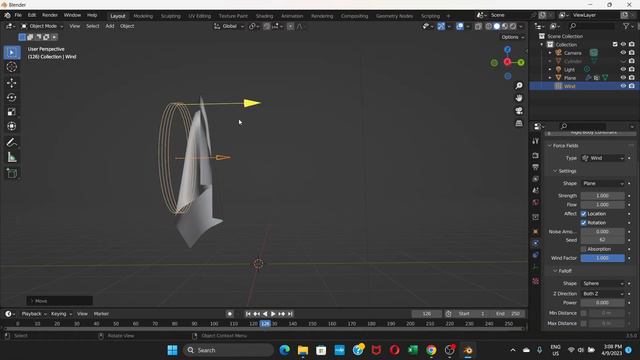Viewport: 640px width, 360px height.
Task: Select the 3D Cursor tool
Action: coord(11,67)
